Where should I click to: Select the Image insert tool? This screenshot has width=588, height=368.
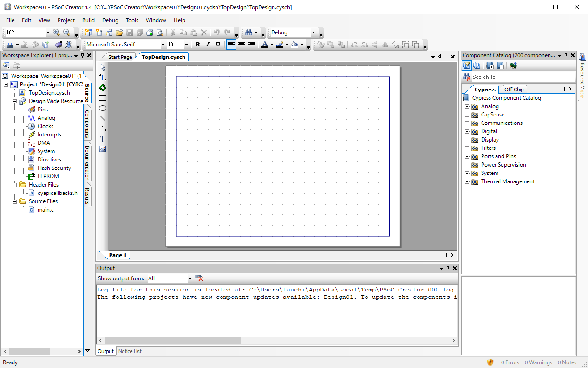(x=103, y=149)
